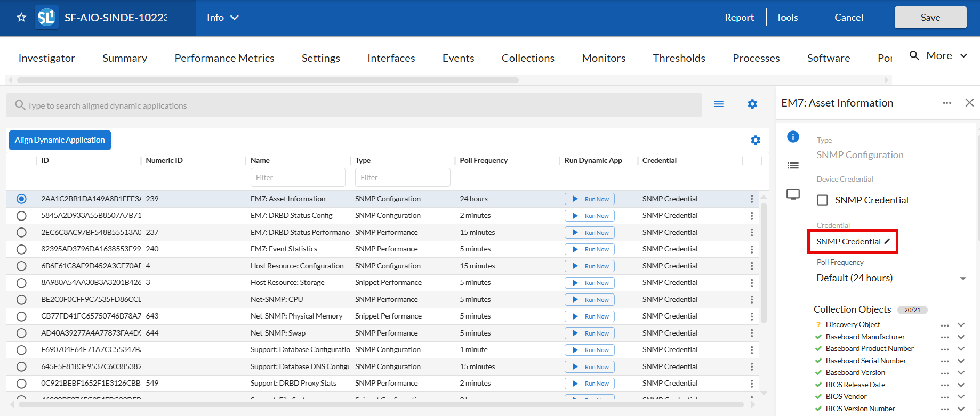Screen dimensions: 980x416
Task: Click the Name column filter field
Action: click(x=298, y=177)
